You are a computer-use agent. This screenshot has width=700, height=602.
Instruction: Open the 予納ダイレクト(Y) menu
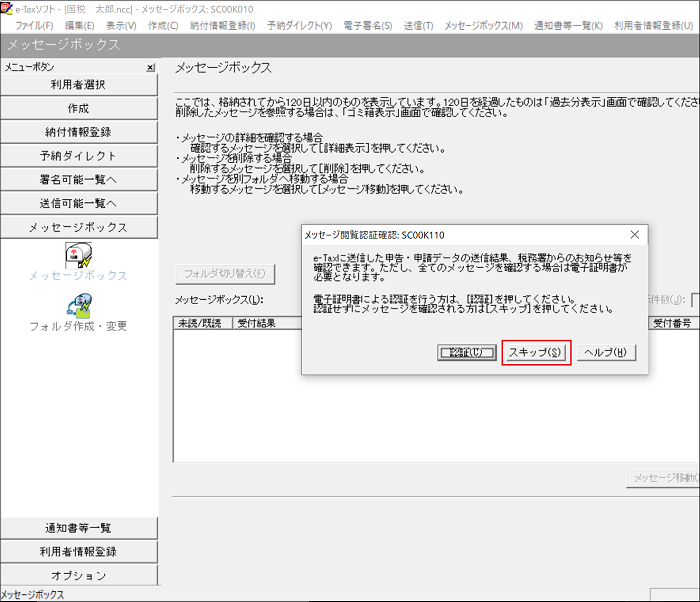[300, 25]
